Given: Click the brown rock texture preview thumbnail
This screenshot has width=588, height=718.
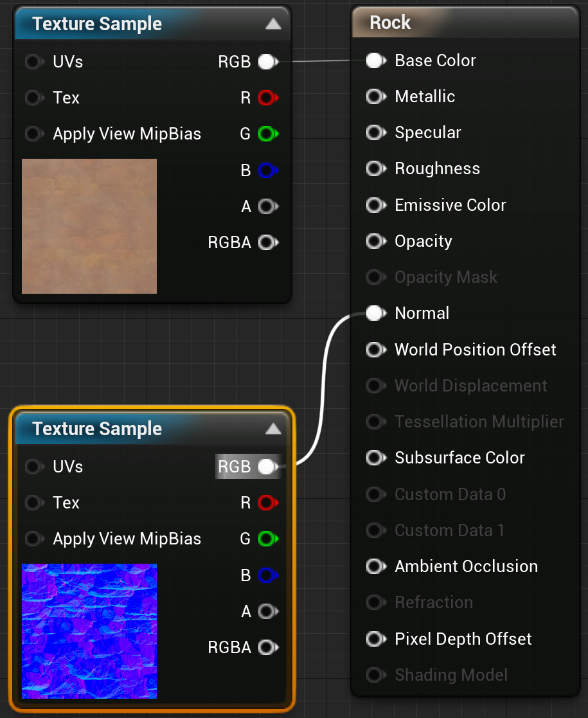Looking at the screenshot, I should click(x=89, y=226).
